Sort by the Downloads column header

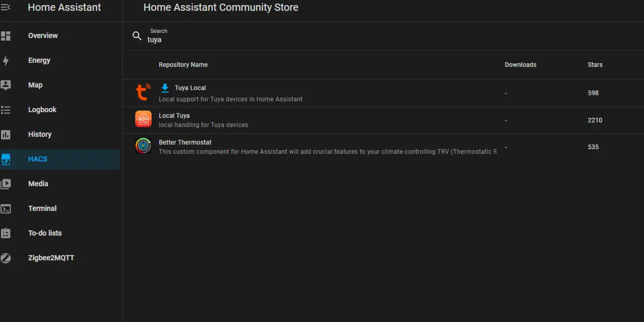point(520,65)
